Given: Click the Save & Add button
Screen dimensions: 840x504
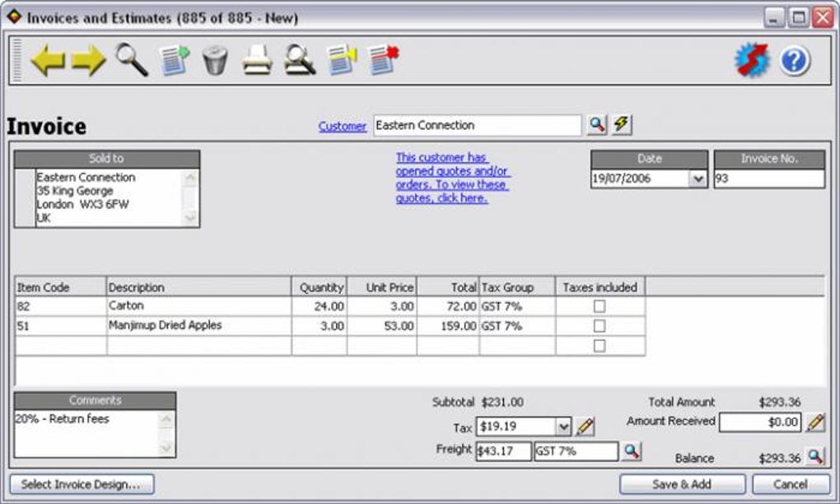Looking at the screenshot, I should (x=682, y=484).
